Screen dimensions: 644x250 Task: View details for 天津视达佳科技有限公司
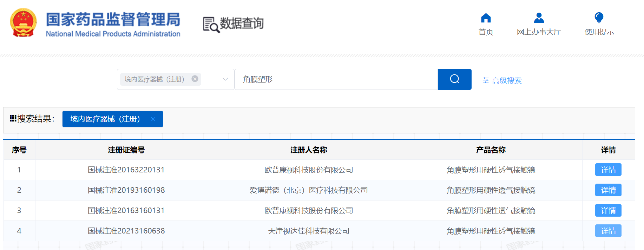608,231
